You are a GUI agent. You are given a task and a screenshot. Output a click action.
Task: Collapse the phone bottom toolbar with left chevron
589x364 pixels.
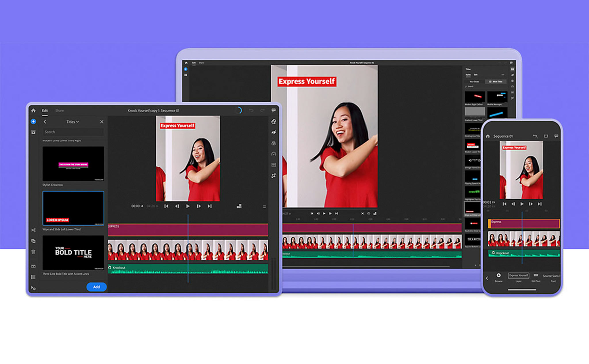[x=487, y=278]
